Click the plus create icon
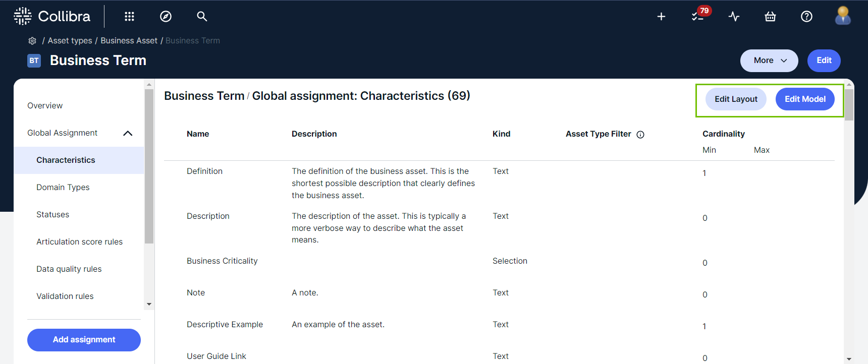The image size is (868, 364). point(661,17)
